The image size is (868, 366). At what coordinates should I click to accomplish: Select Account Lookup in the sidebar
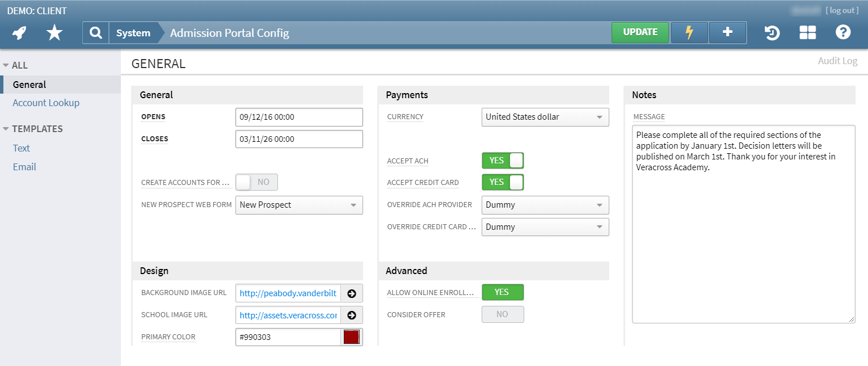(x=46, y=103)
